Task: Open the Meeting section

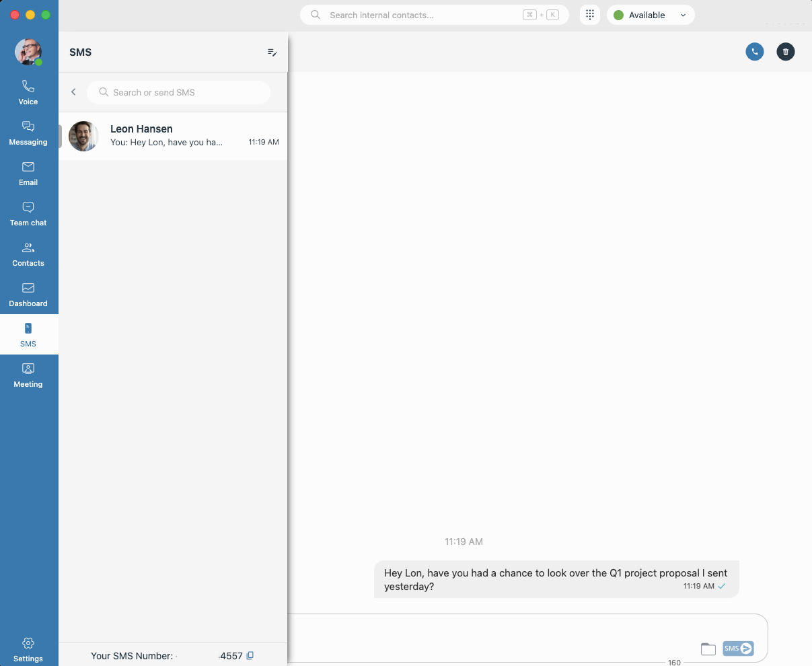Action: [x=28, y=374]
